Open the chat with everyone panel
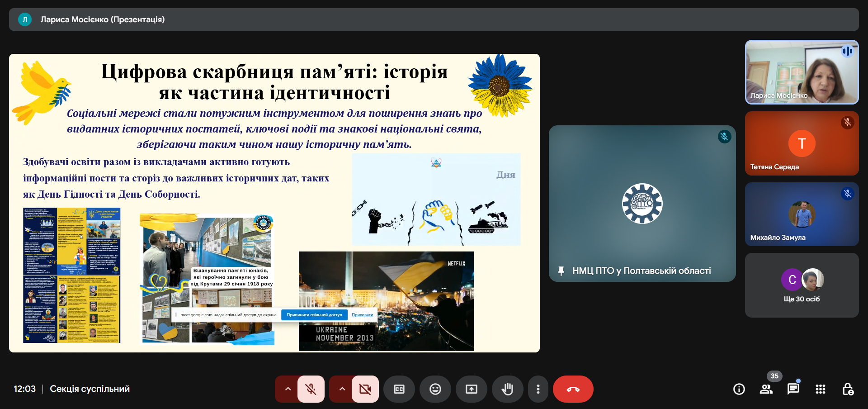The height and width of the screenshot is (409, 868). point(793,389)
